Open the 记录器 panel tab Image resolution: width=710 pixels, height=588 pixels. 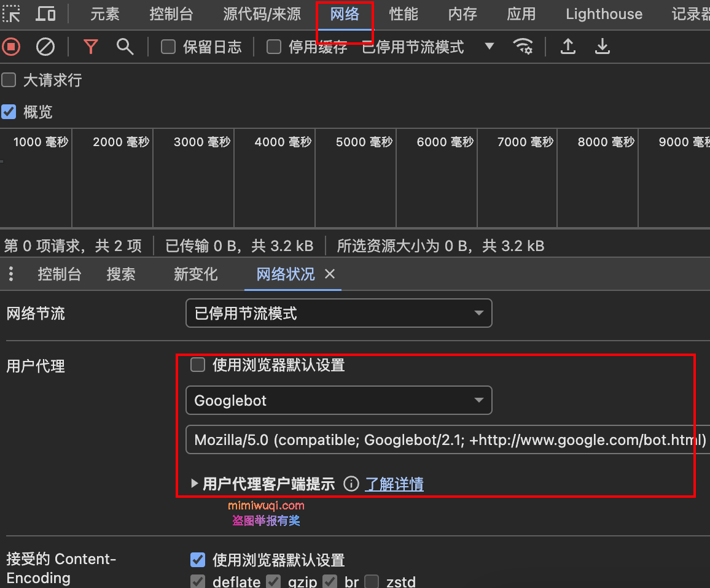690,14
